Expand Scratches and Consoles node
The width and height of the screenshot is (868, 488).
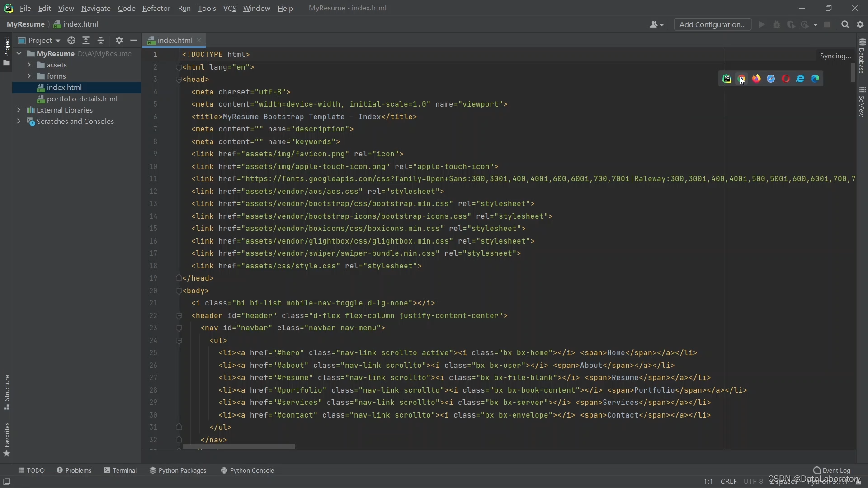tap(19, 121)
